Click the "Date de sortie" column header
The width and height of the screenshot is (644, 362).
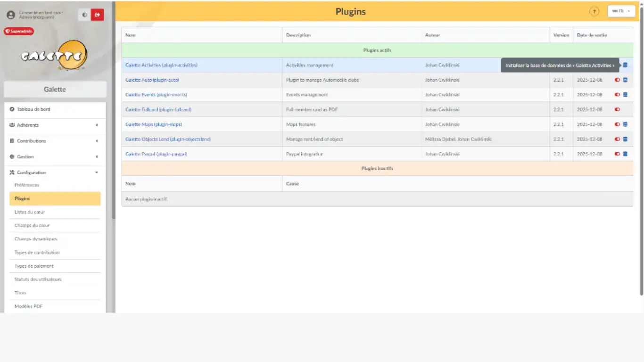click(x=592, y=35)
